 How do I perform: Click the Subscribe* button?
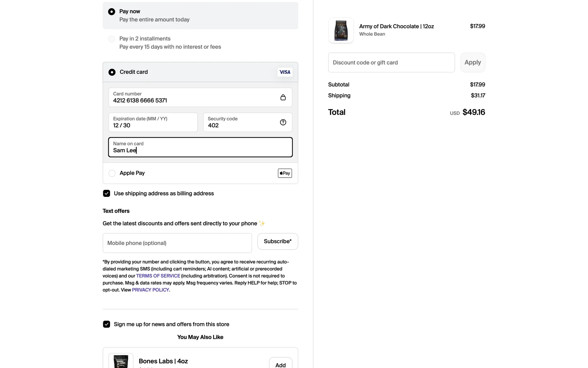[x=277, y=242]
